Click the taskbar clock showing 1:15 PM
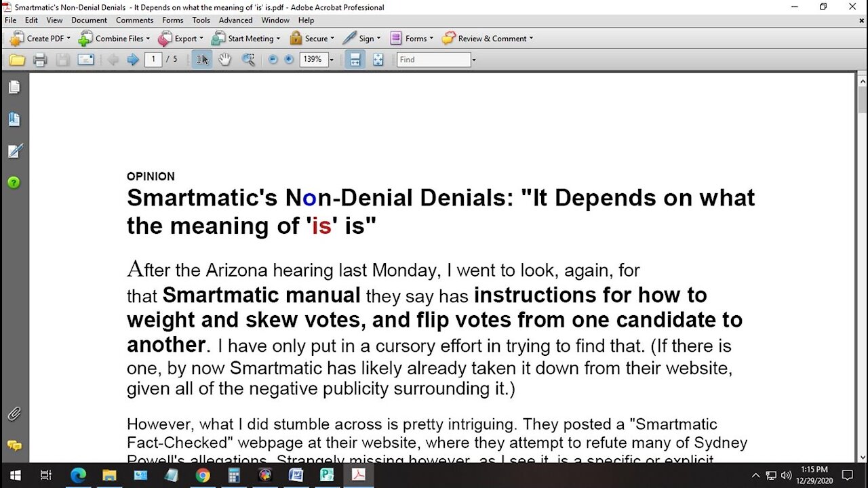This screenshot has height=488, width=868. [x=814, y=475]
